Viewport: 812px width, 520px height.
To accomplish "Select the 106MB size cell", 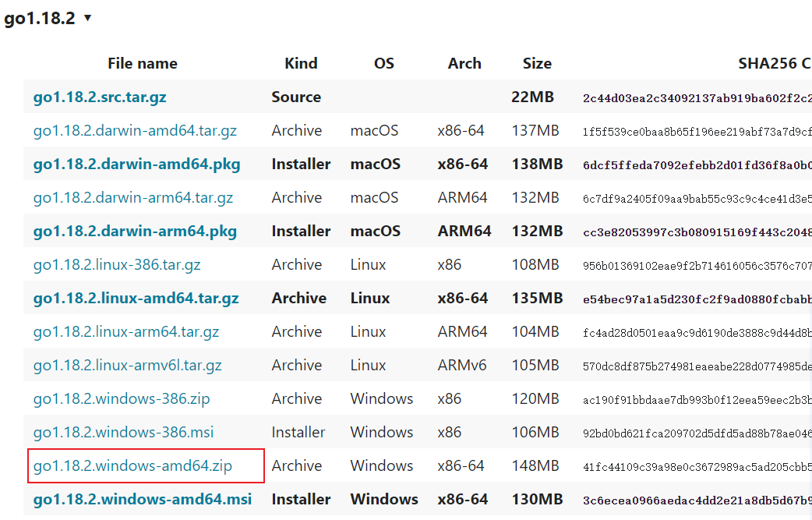I will coord(535,432).
